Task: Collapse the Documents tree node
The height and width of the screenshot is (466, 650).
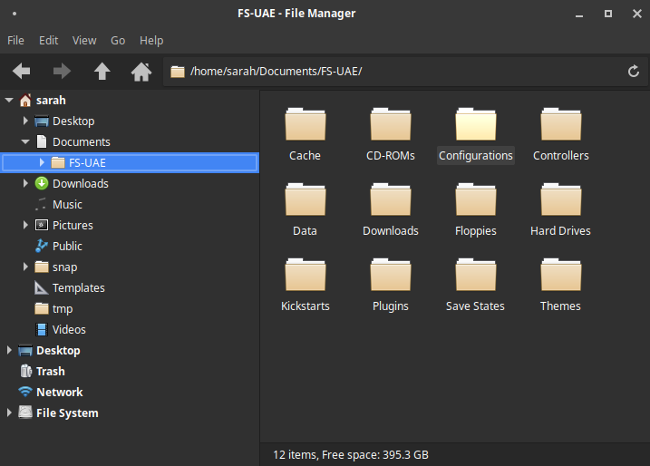Action: click(26, 142)
